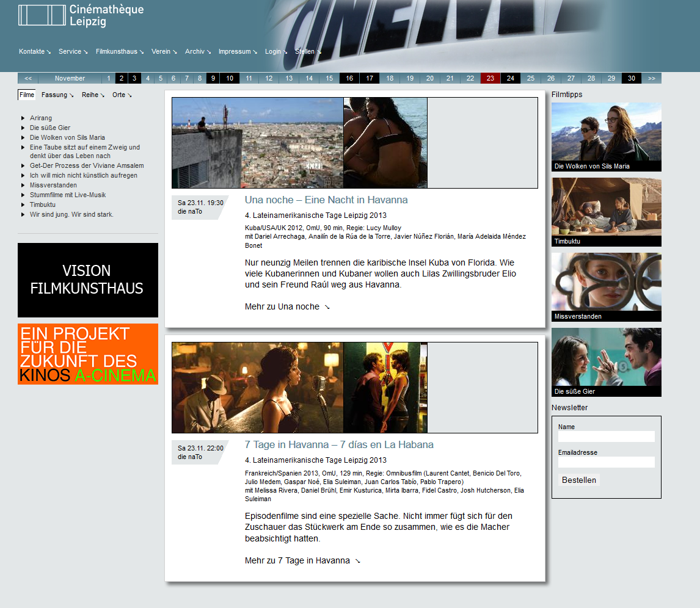Expand the Reihe filter
The image size is (700, 608).
coord(93,95)
